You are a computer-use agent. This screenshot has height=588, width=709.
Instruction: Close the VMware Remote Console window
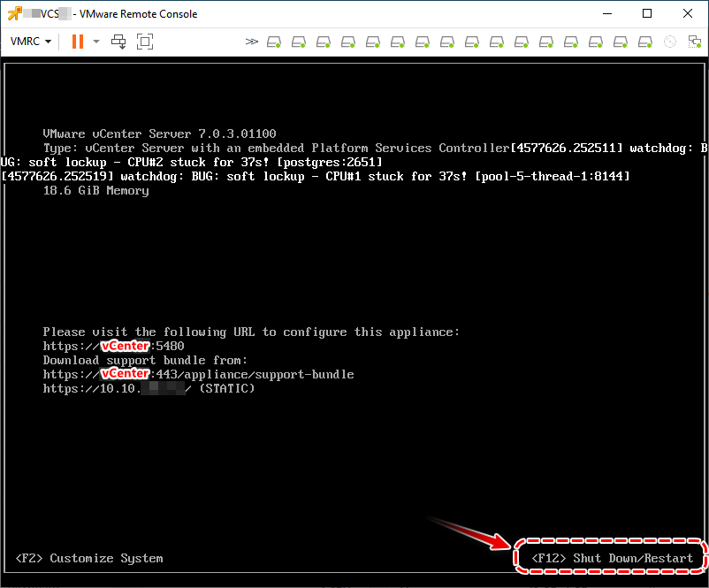pos(688,13)
